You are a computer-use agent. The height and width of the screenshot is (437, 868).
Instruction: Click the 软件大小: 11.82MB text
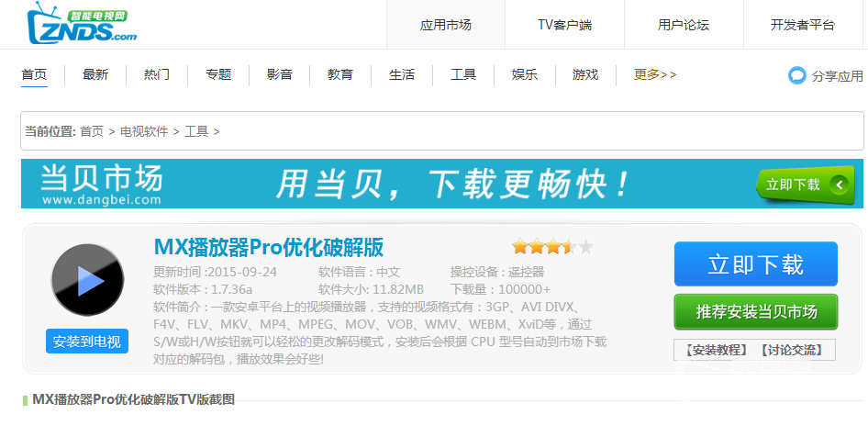[371, 289]
